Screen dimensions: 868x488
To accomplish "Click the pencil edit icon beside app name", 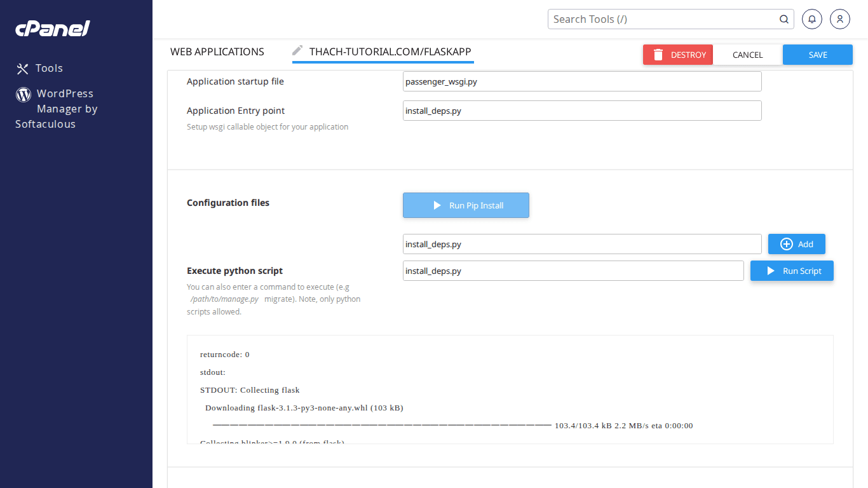I will point(297,51).
